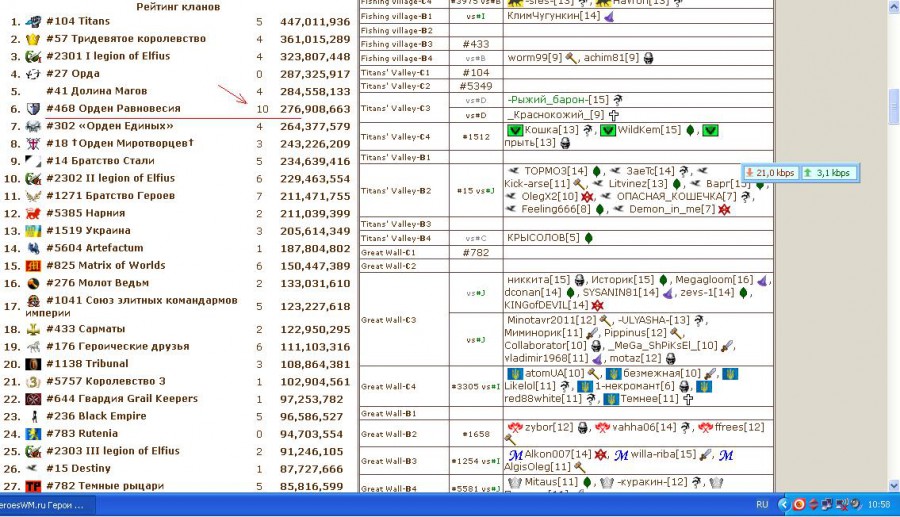
Task: Open player profile -Рыжий_барон-[15]
Action: point(558,100)
